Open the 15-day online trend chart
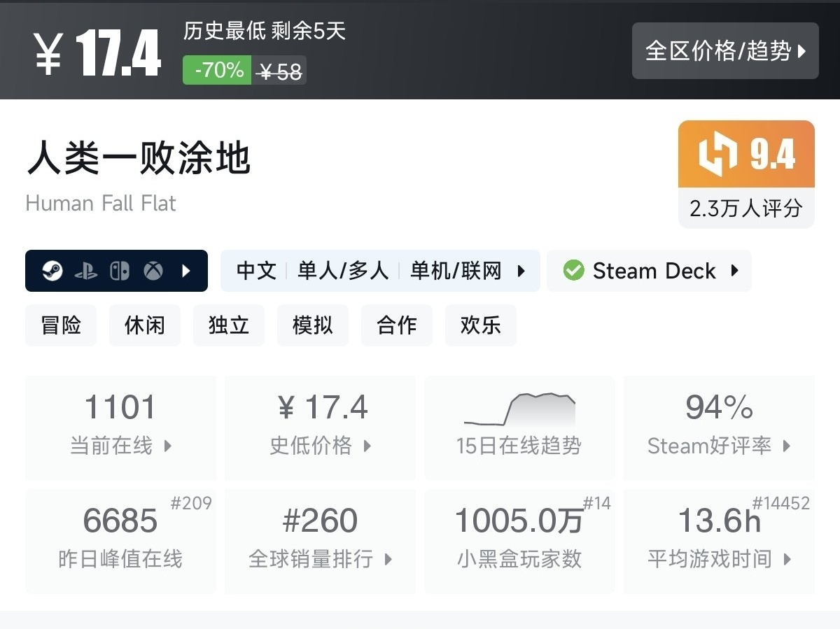This screenshot has width=840, height=629. tap(519, 427)
